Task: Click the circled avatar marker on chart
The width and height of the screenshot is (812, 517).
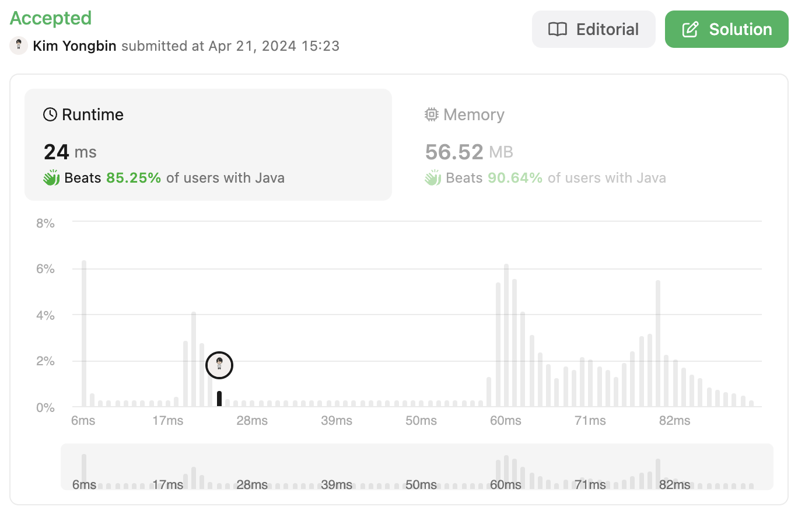Action: [219, 365]
